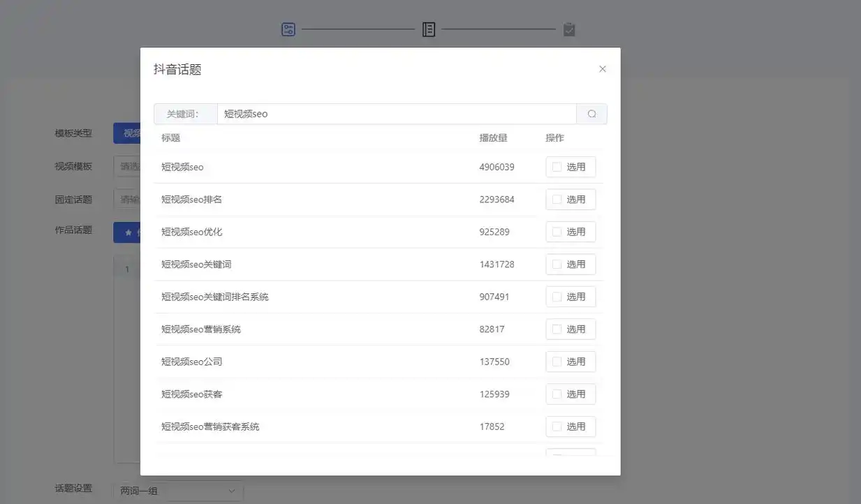The width and height of the screenshot is (861, 504).
Task: Click the first step settings icon at top
Action: pos(288,29)
